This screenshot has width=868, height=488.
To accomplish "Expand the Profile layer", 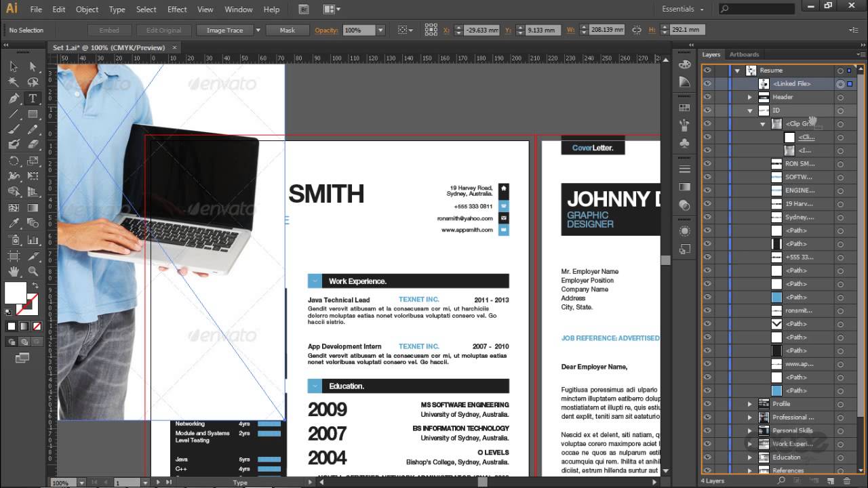I will 750,404.
